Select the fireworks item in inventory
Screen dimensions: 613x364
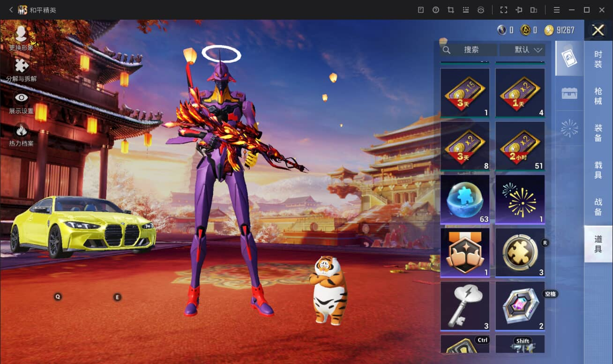pyautogui.click(x=520, y=200)
